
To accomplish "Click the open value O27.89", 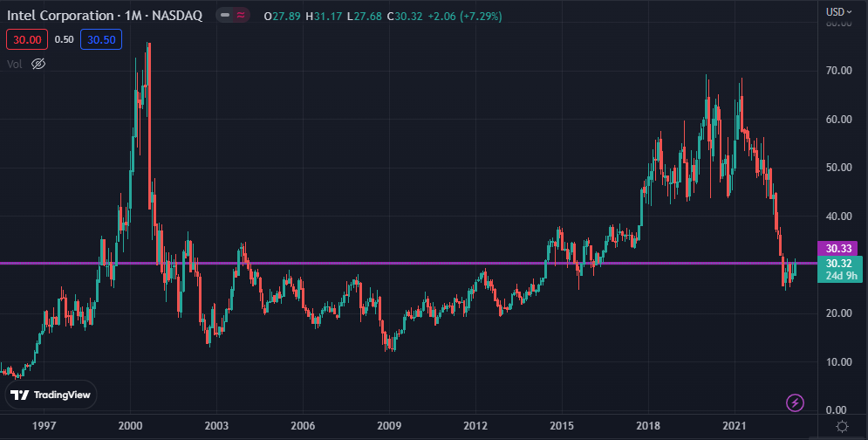I will [283, 16].
